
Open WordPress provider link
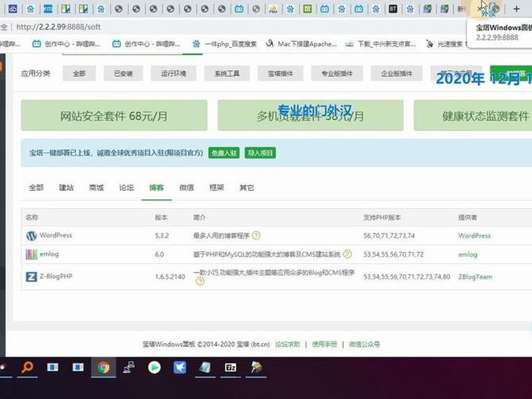pyautogui.click(x=474, y=235)
